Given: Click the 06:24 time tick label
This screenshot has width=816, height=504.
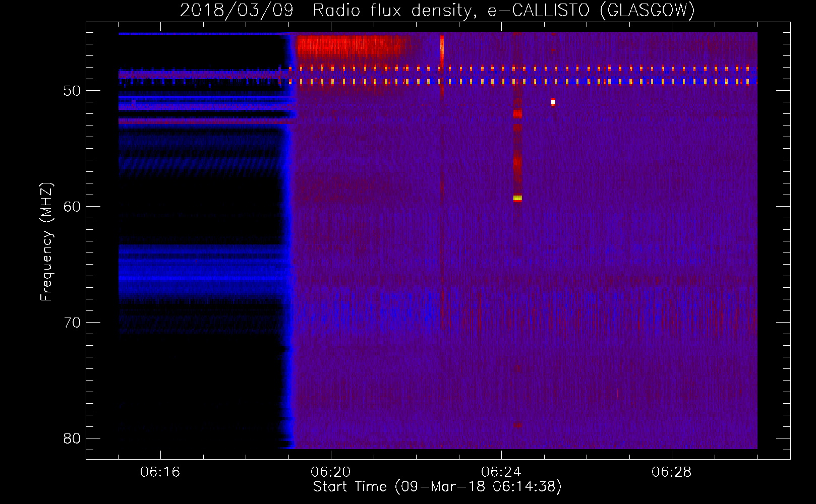Looking at the screenshot, I should pos(501,472).
